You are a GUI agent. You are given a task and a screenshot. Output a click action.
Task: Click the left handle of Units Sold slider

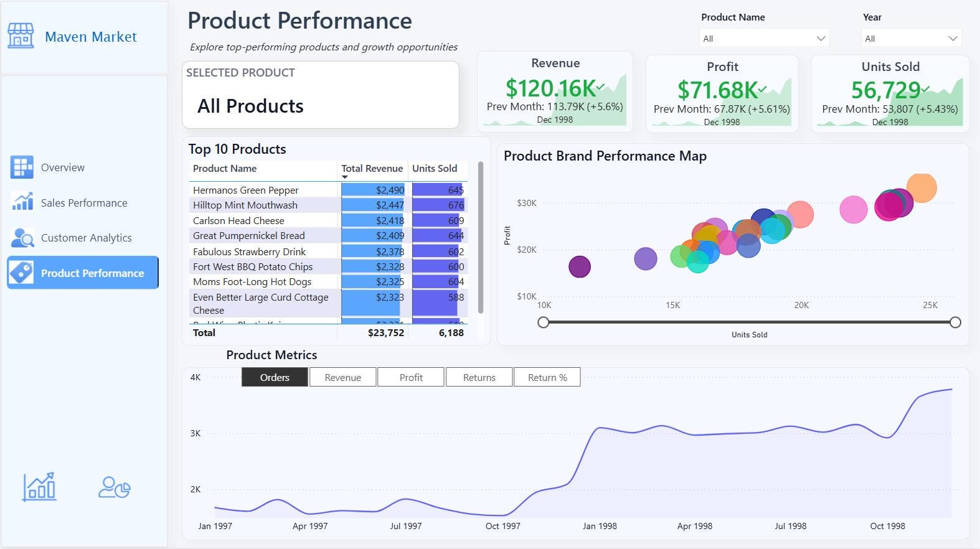544,322
